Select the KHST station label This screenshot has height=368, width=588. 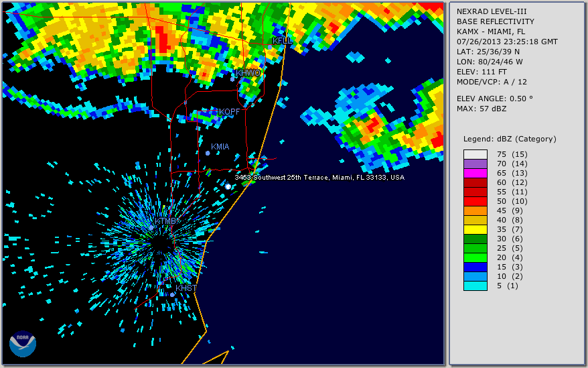[x=186, y=288]
